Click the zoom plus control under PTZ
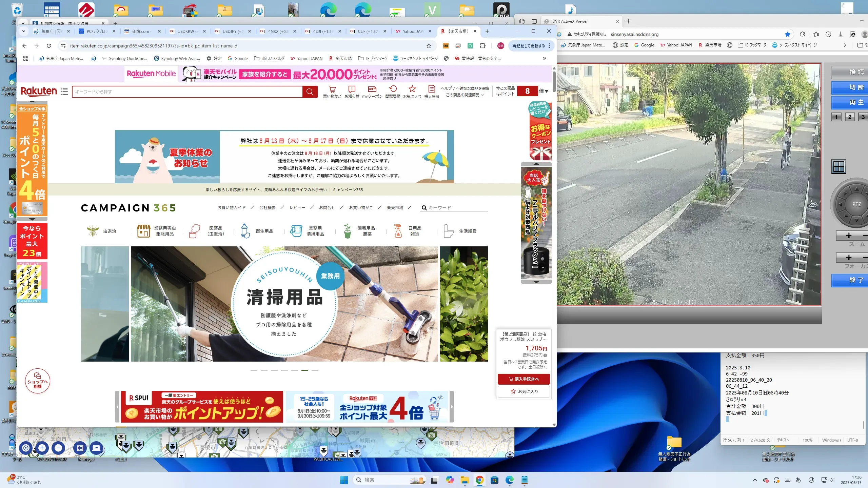868x488 pixels. pyautogui.click(x=849, y=236)
